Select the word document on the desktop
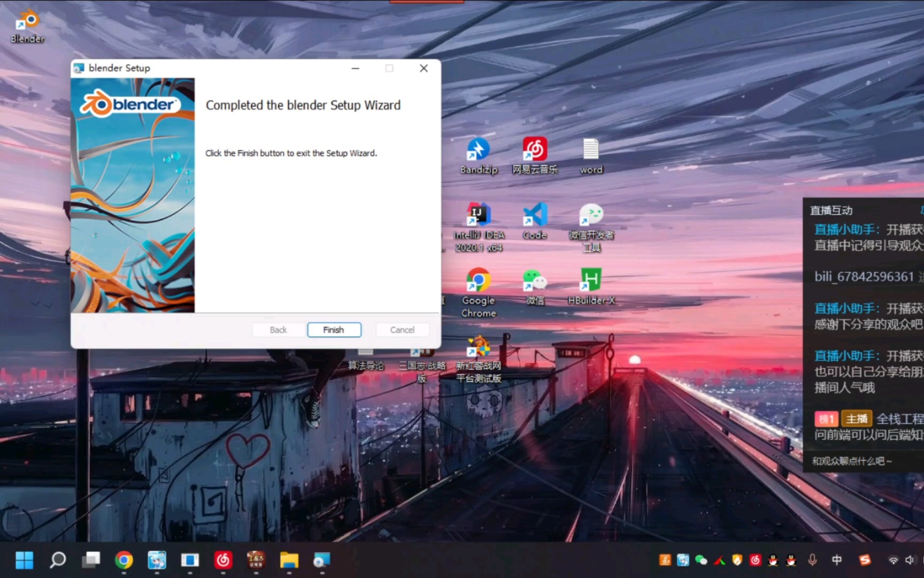The width and height of the screenshot is (924, 578). click(591, 156)
